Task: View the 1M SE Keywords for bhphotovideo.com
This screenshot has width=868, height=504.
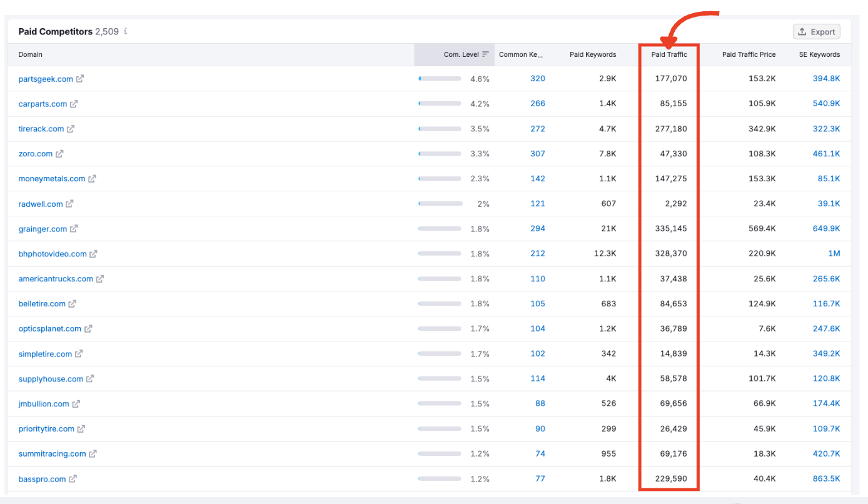Action: pos(834,254)
